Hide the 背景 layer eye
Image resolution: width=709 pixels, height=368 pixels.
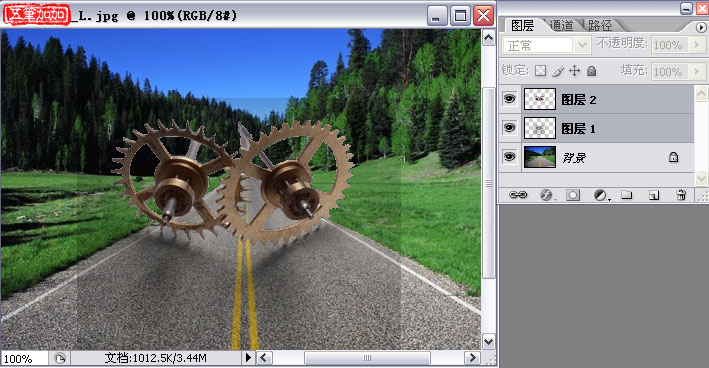[x=510, y=157]
